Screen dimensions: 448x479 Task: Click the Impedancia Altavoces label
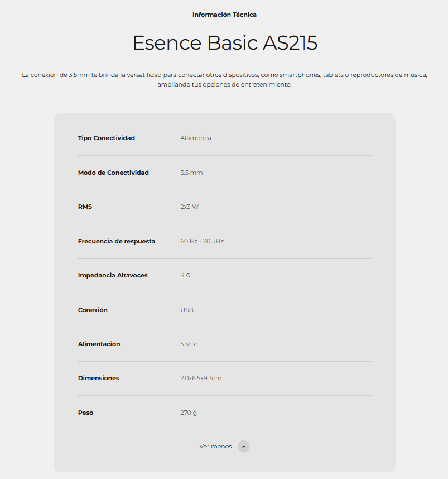(x=113, y=275)
